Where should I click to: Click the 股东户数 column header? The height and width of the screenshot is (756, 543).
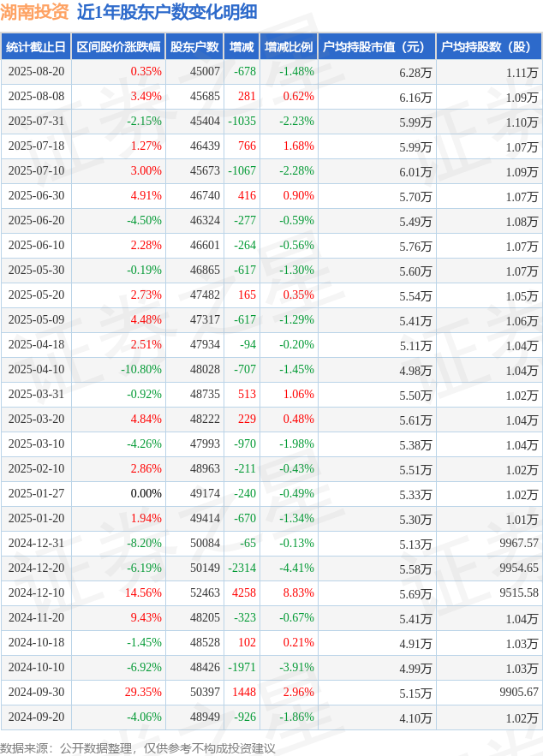[194, 47]
